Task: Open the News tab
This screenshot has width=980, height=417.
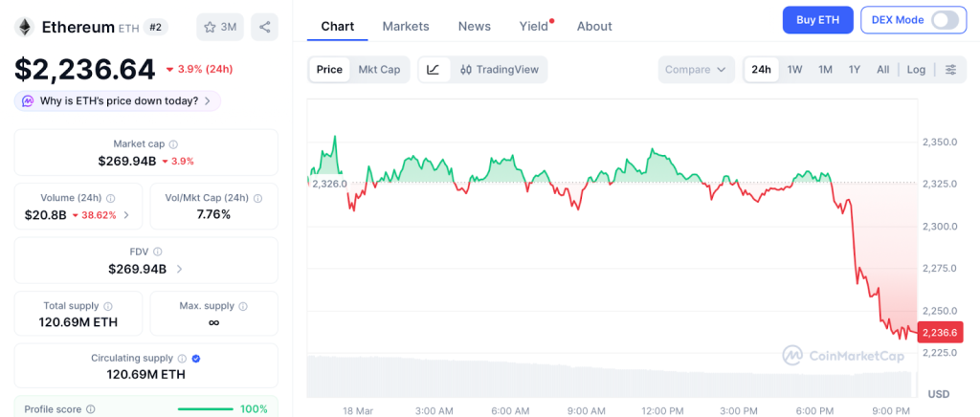Action: coord(474,27)
